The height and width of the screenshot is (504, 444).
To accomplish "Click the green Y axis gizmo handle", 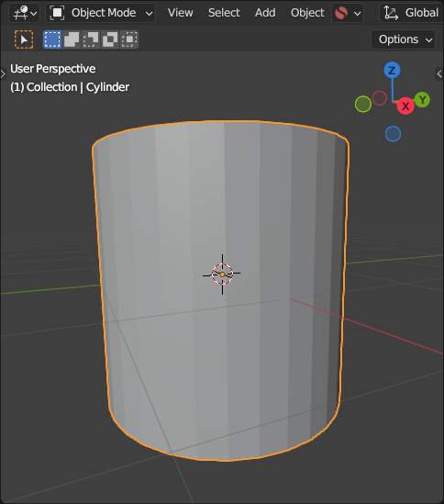I will pyautogui.click(x=422, y=100).
